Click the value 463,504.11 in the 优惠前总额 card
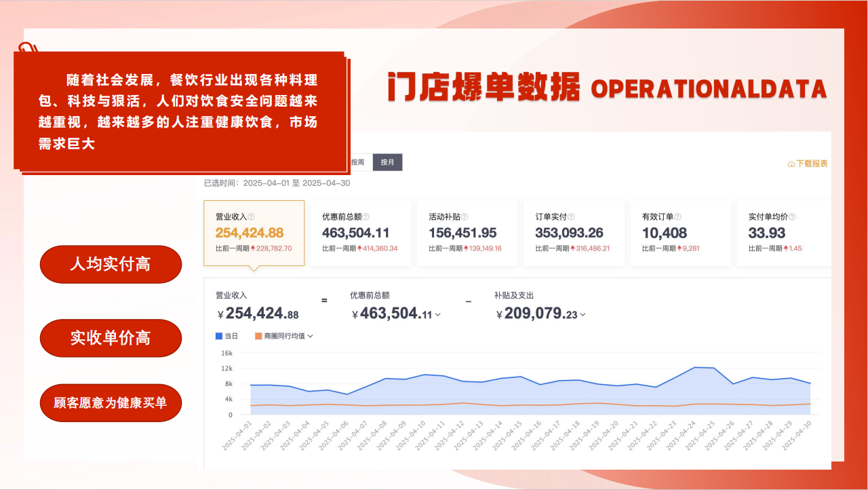 (356, 233)
